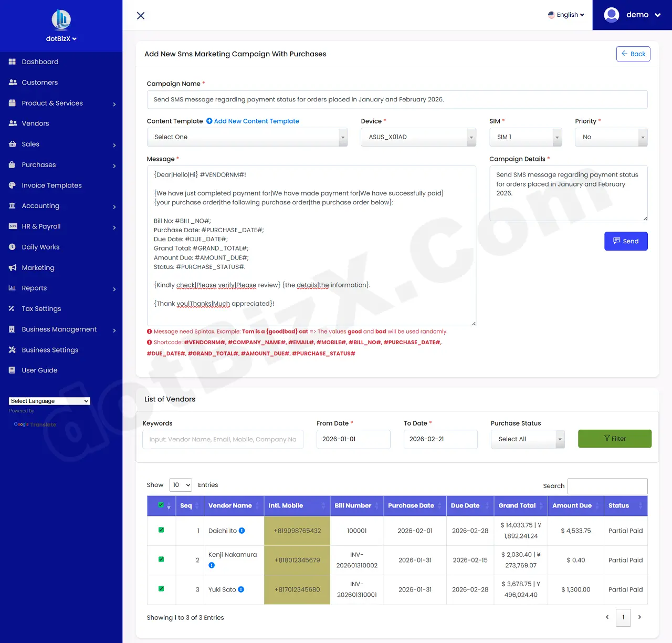The height and width of the screenshot is (643, 672).
Task: Click the Send button
Action: (626, 241)
